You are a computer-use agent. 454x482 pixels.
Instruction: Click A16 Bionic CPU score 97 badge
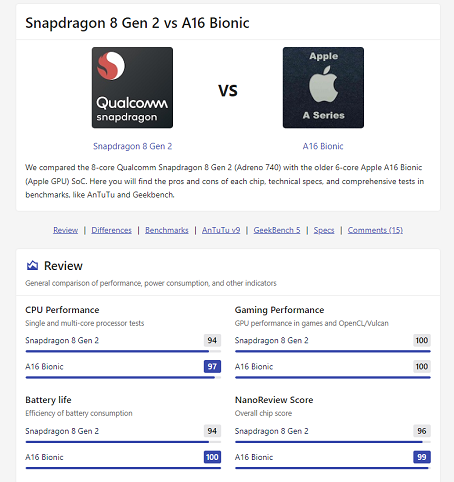(x=212, y=366)
